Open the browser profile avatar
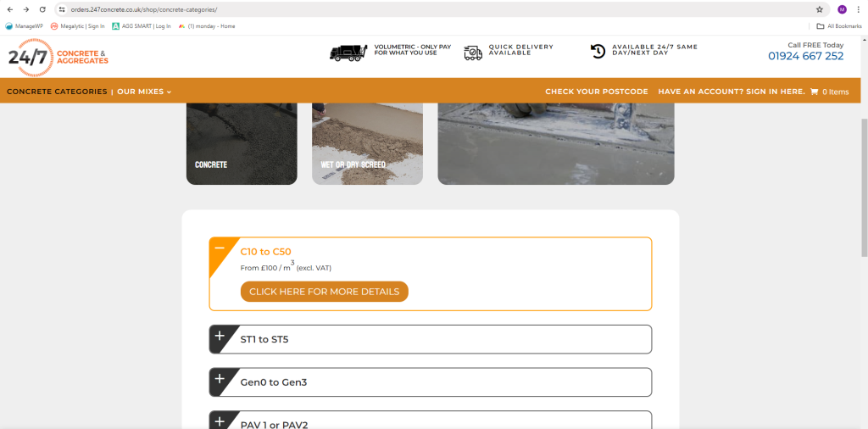This screenshot has height=429, width=868. coord(842,9)
